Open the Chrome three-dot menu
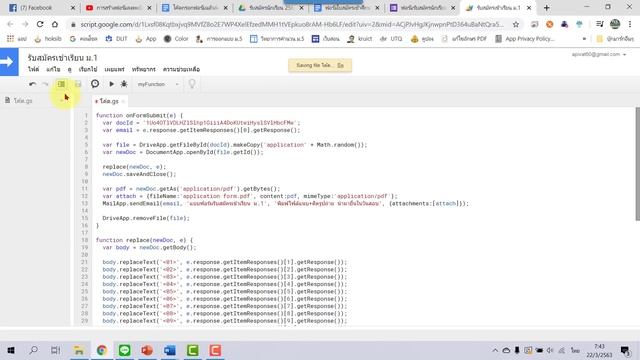640x360 pixels. pyautogui.click(x=631, y=24)
